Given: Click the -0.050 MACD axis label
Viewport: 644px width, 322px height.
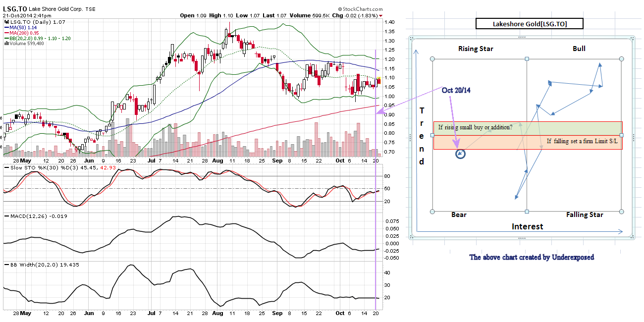Looking at the screenshot, I should pos(391,258).
